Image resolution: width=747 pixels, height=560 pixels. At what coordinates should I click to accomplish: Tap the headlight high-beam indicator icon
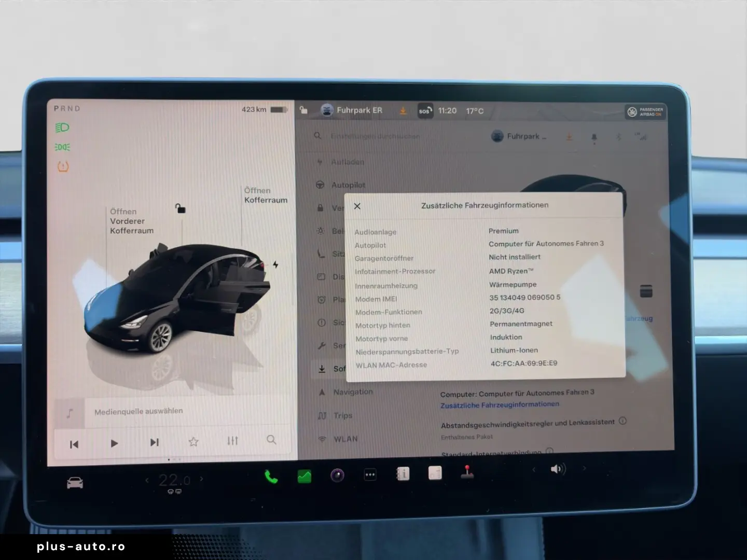tap(62, 128)
